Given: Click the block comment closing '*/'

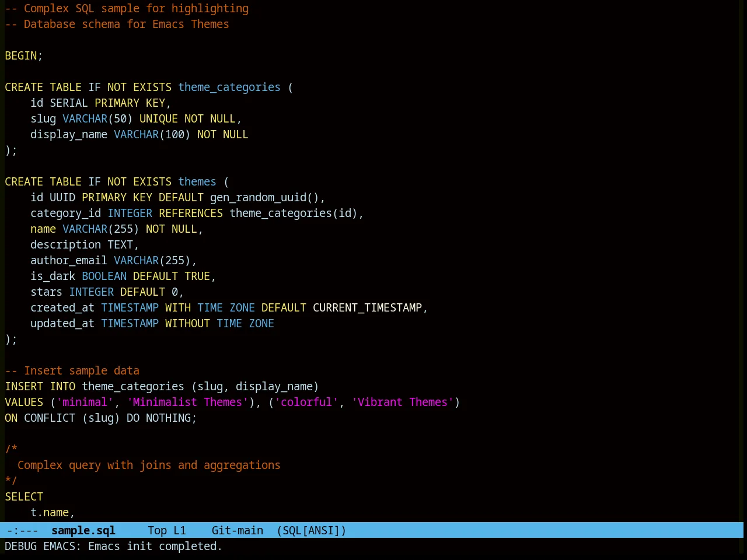Looking at the screenshot, I should point(11,481).
